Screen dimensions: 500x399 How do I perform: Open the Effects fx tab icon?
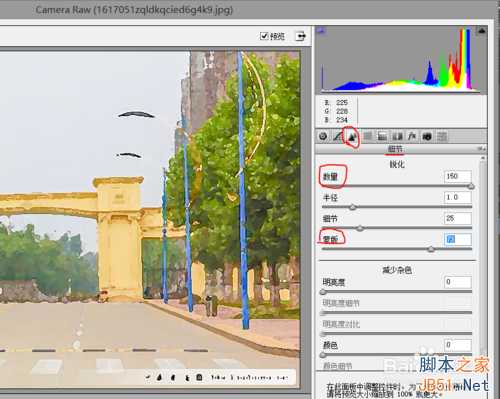(412, 136)
